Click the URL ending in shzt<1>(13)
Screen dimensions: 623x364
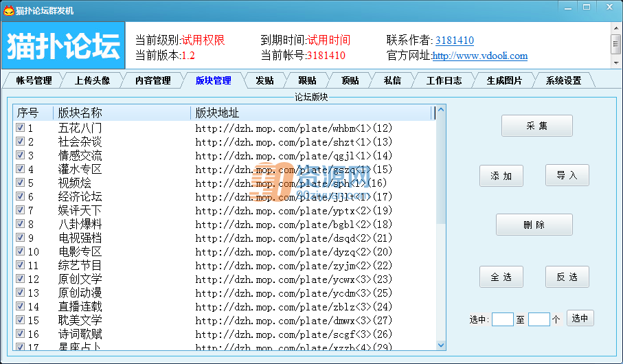pyautogui.click(x=293, y=142)
